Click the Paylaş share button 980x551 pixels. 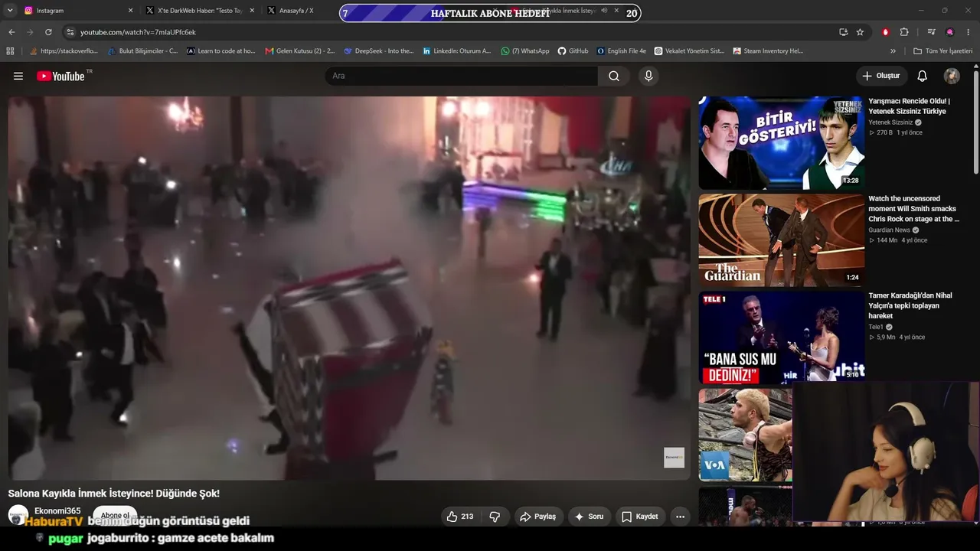(537, 517)
